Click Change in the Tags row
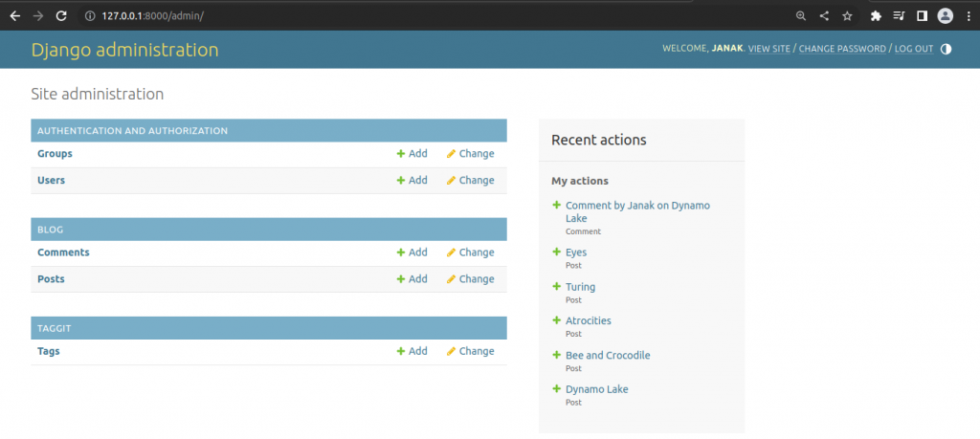Screen dimensions: 980x439 [x=470, y=351]
